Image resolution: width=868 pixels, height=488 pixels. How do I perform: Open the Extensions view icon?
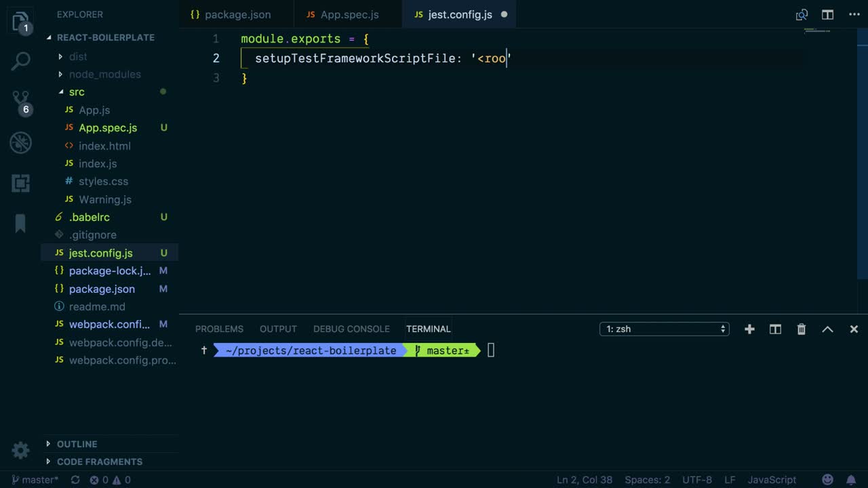pyautogui.click(x=20, y=183)
